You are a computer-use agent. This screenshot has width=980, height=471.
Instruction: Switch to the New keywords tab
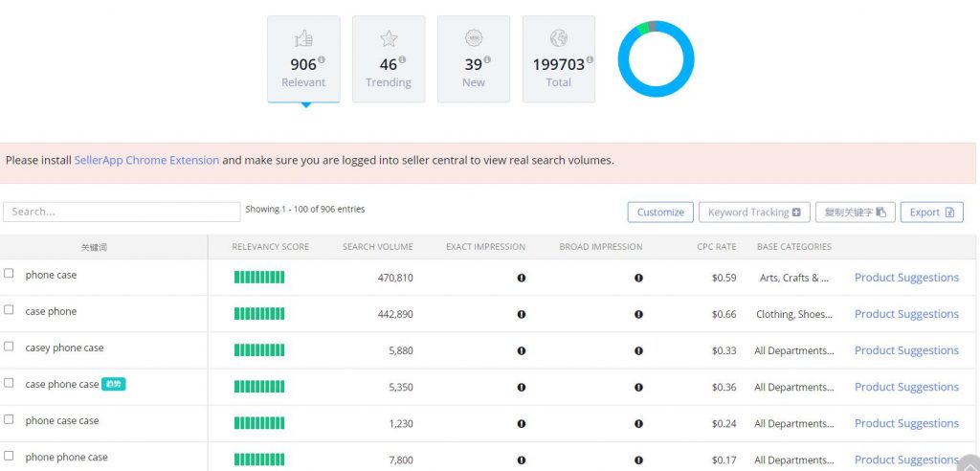coord(473,59)
